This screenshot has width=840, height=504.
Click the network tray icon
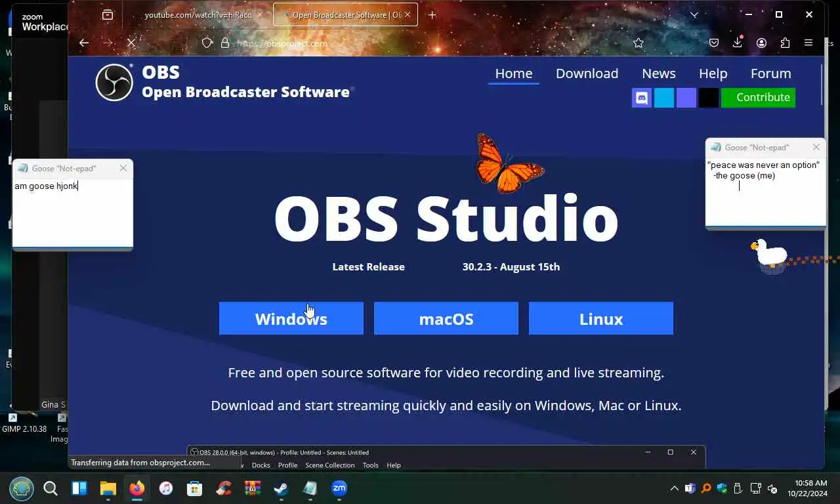coord(755,488)
